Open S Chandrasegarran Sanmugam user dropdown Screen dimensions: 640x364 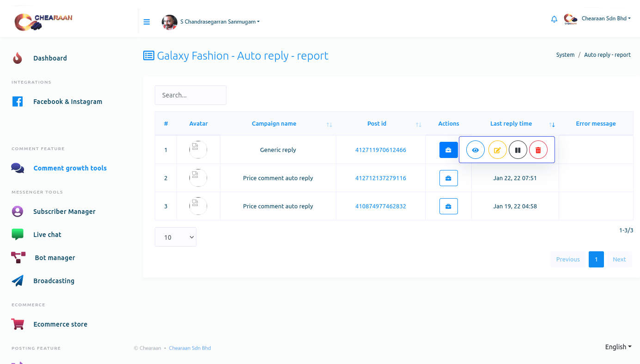(x=219, y=22)
